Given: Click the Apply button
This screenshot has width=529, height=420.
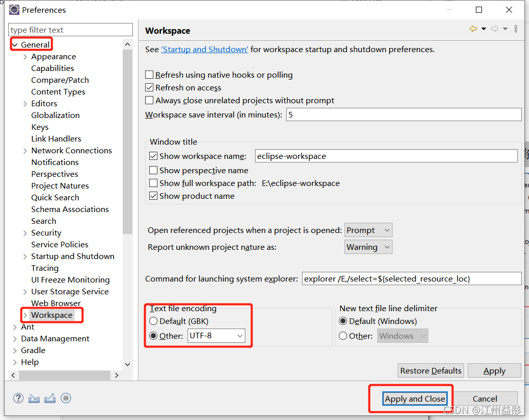Looking at the screenshot, I should [494, 370].
